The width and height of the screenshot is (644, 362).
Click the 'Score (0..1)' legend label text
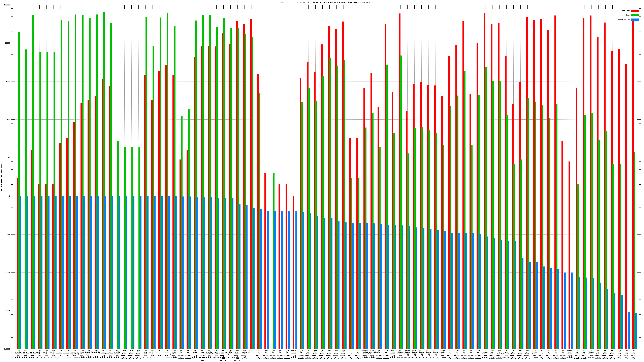coord(624,20)
